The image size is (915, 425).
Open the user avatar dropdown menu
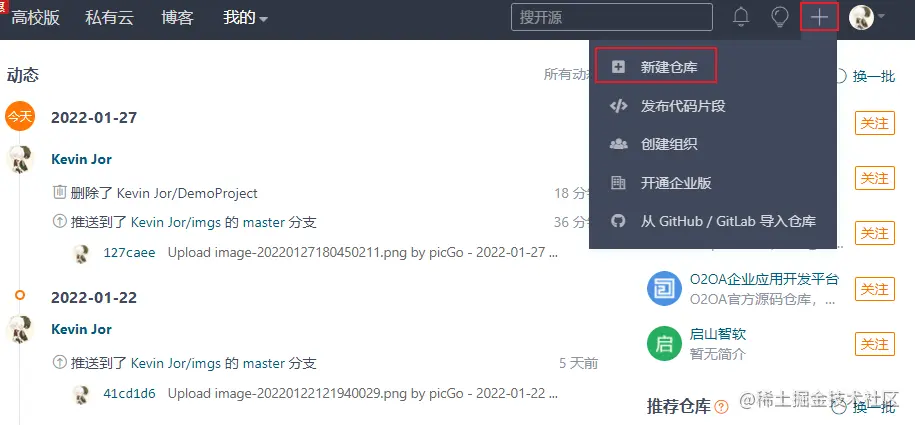pyautogui.click(x=867, y=17)
